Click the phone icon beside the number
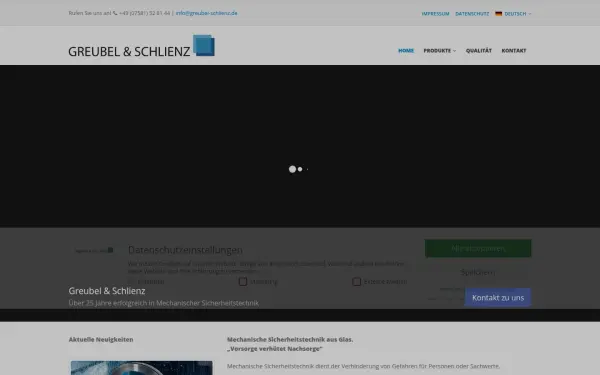This screenshot has height=375, width=600. point(115,13)
